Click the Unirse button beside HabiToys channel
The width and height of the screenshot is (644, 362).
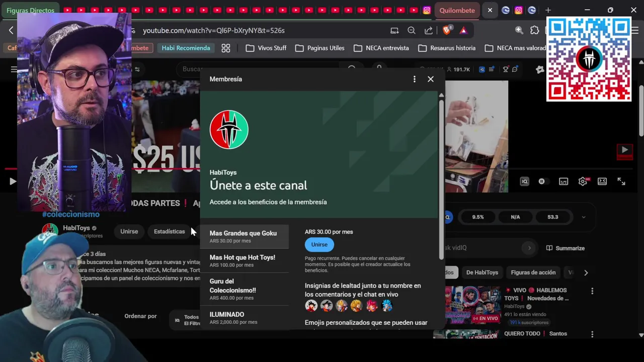click(129, 231)
